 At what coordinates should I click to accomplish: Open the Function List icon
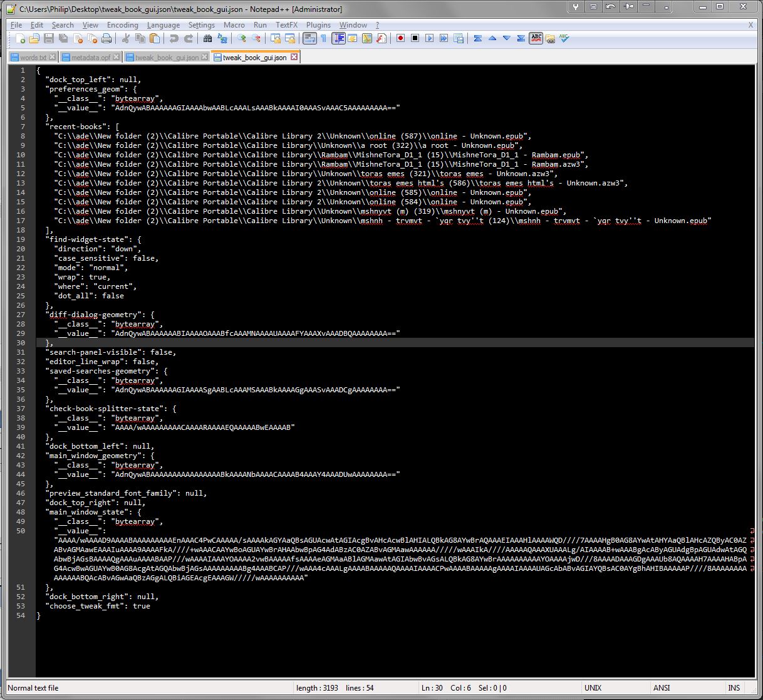[381, 39]
